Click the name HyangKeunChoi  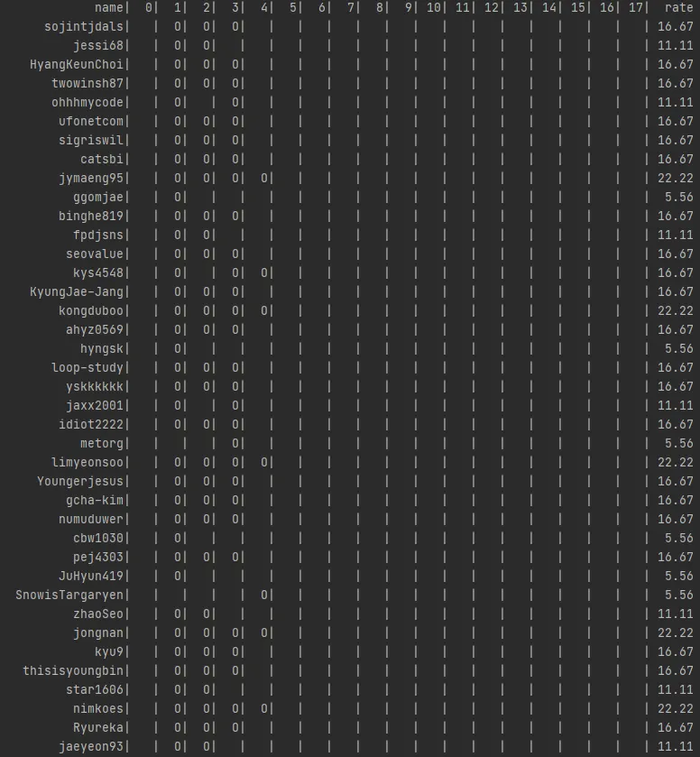(77, 64)
